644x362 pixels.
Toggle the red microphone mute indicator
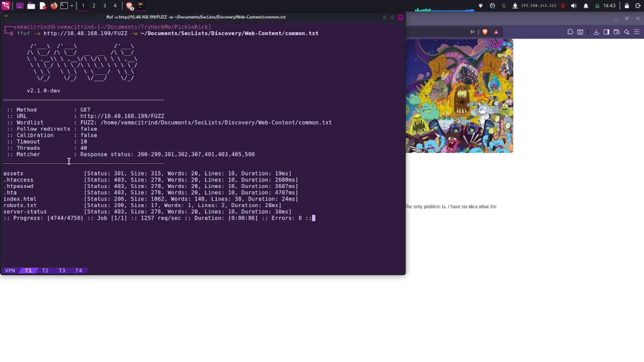[563, 6]
